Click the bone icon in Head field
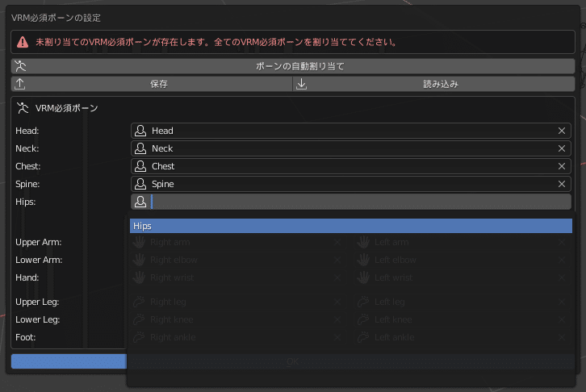Viewport: 586px width, 392px height. coord(140,131)
